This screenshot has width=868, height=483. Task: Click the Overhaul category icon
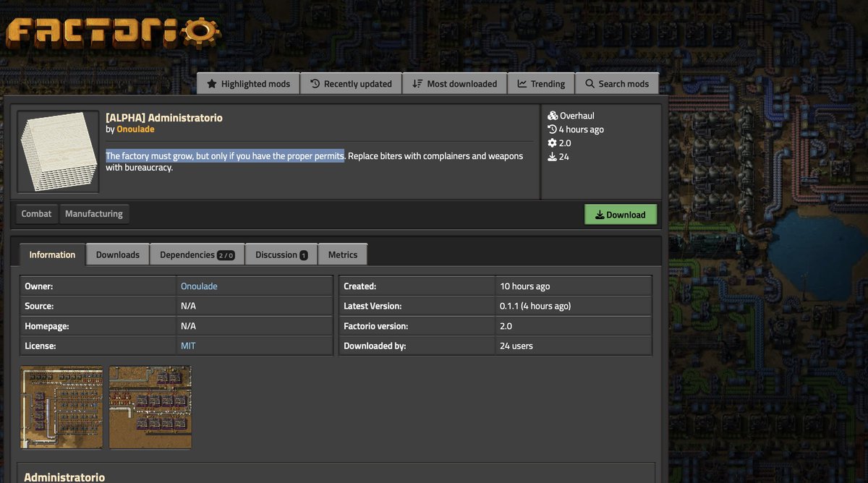(x=553, y=116)
